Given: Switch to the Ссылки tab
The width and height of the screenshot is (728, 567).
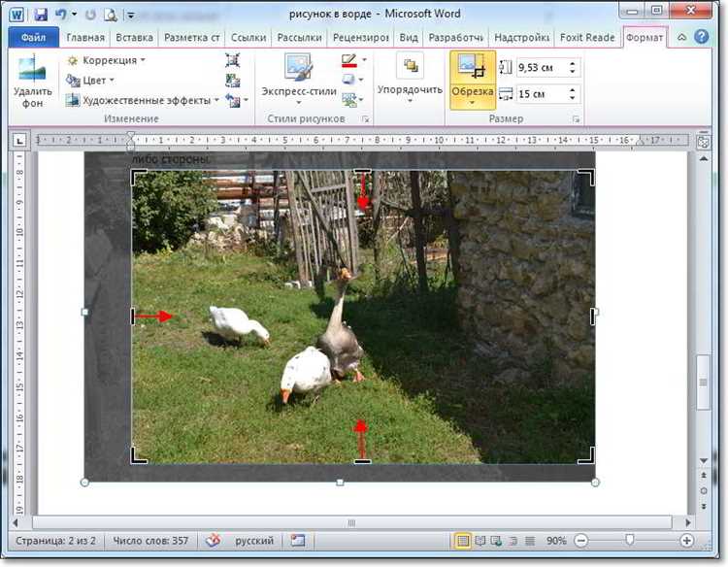Looking at the screenshot, I should [x=248, y=38].
